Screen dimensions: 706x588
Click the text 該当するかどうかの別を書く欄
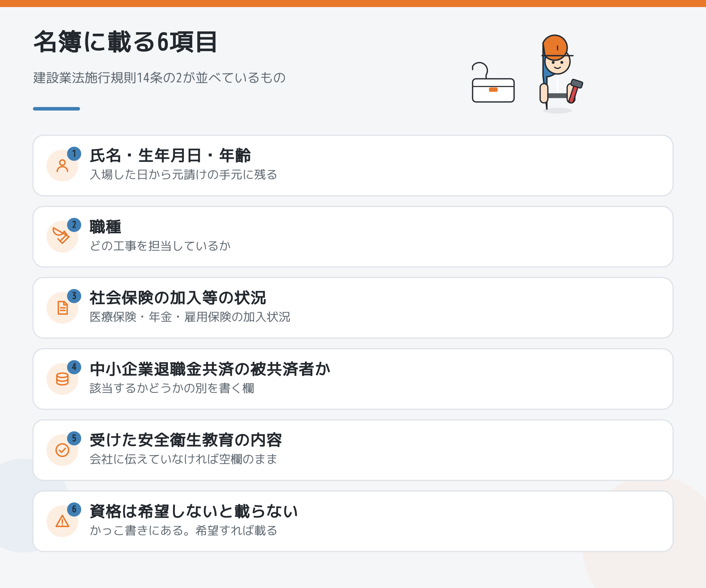172,388
